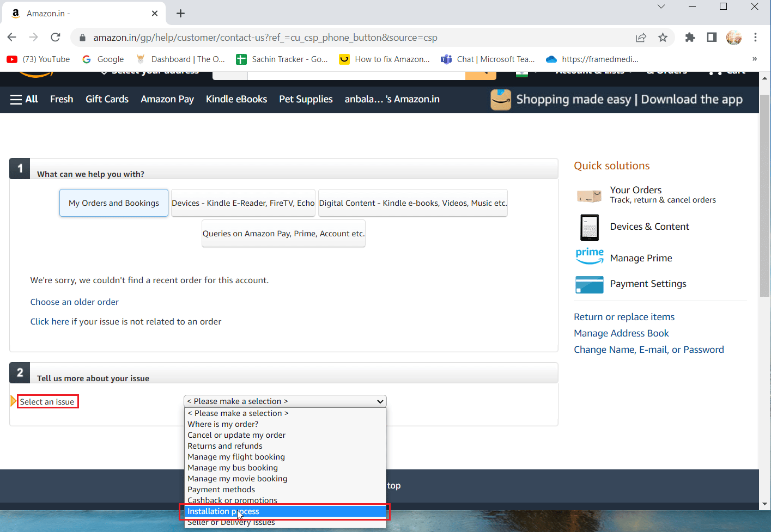Screen dimensions: 771x532
Task: Open the YouTube bookmark
Action: point(39,59)
